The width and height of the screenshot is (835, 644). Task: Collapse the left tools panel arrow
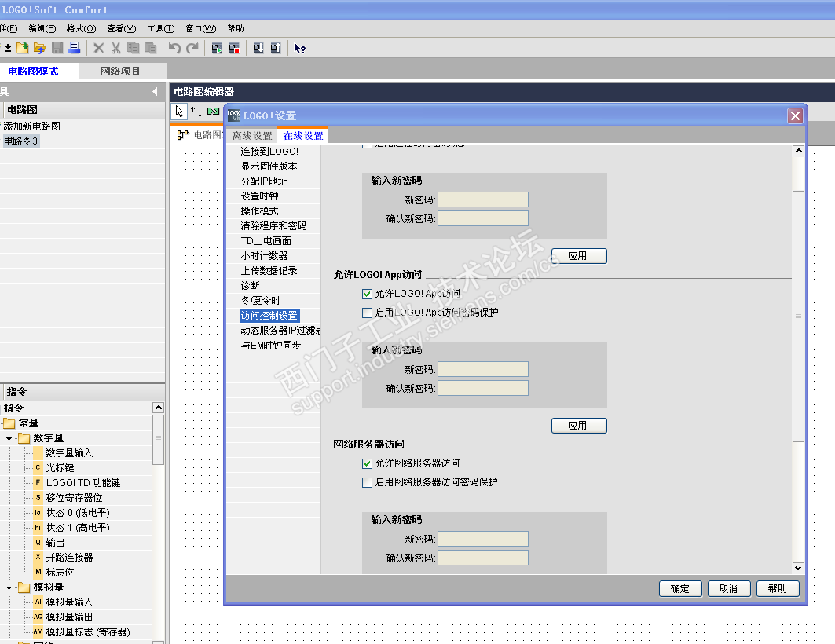pos(155,92)
